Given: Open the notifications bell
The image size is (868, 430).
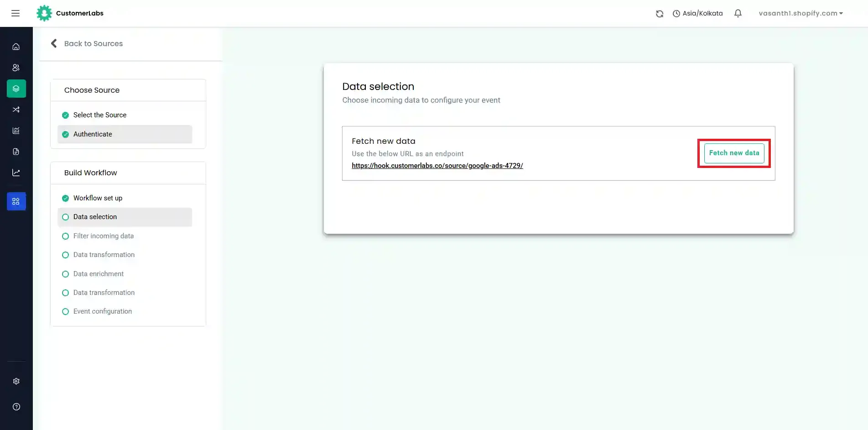Looking at the screenshot, I should (x=738, y=13).
